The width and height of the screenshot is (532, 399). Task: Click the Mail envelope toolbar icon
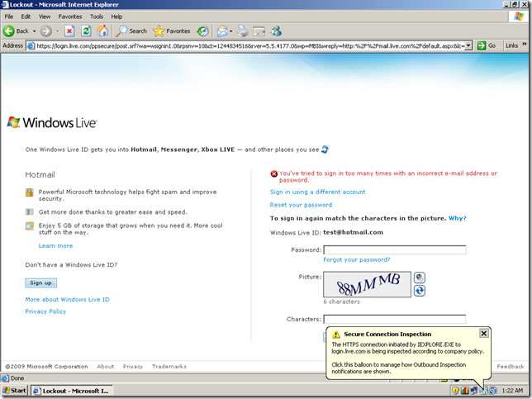pos(222,31)
